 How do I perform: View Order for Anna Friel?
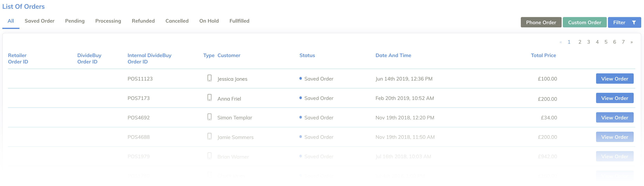point(614,98)
